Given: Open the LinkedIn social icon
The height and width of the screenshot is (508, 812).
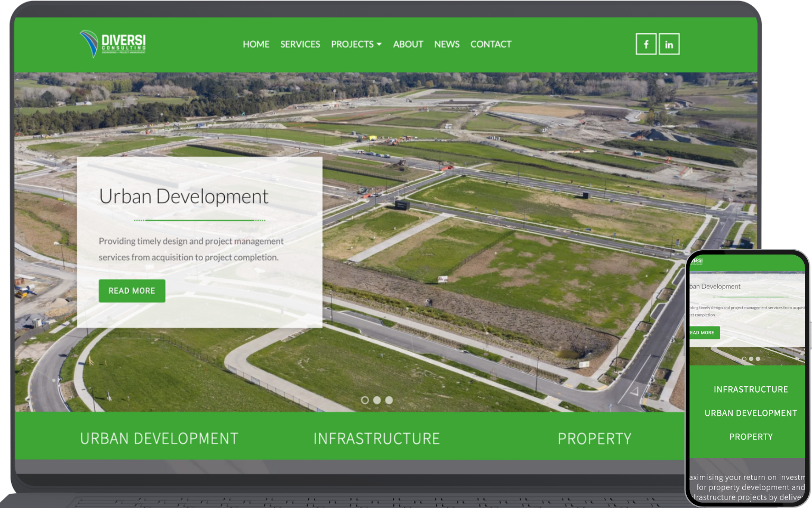Looking at the screenshot, I should (x=669, y=44).
